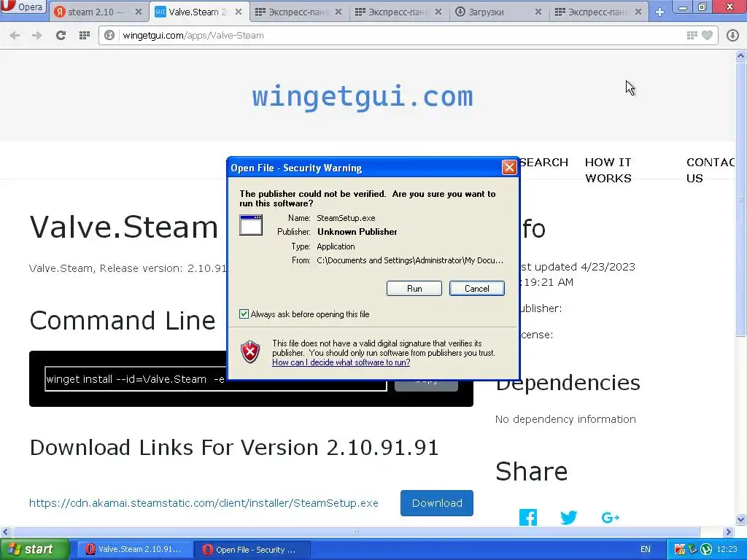Close the Загрузки tab
Screen dimensions: 747x560
[x=538, y=12]
